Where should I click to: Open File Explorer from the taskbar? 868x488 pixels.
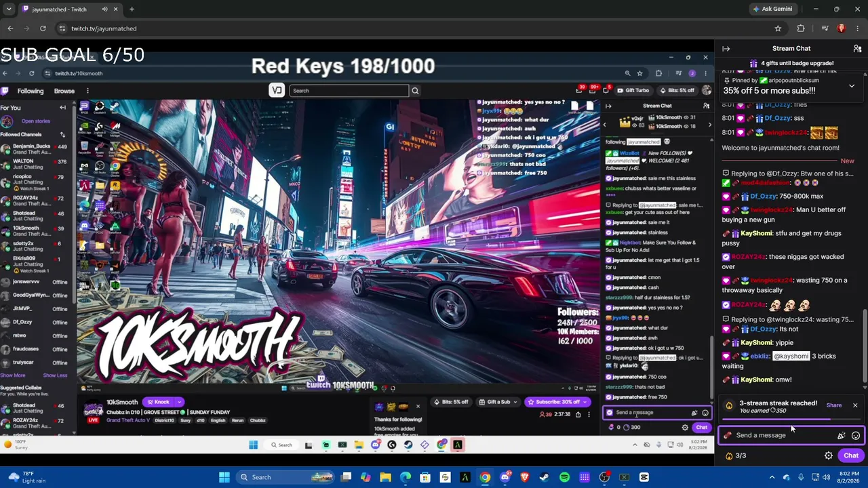point(385,477)
